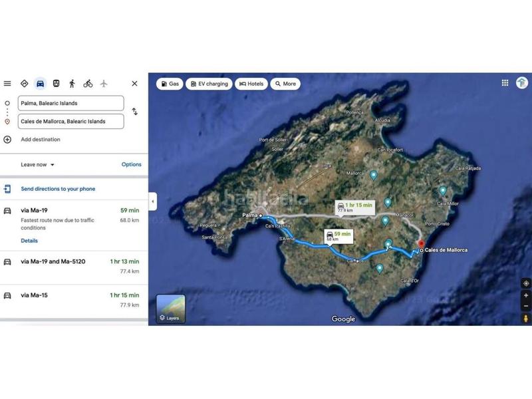Open the Layers thumbnail
532x399 pixels.
pyautogui.click(x=171, y=309)
